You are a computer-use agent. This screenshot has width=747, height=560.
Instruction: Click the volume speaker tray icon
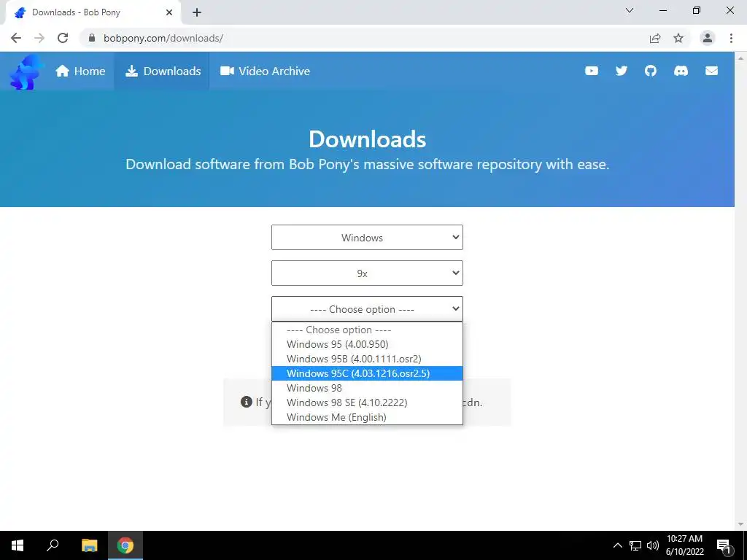click(653, 545)
